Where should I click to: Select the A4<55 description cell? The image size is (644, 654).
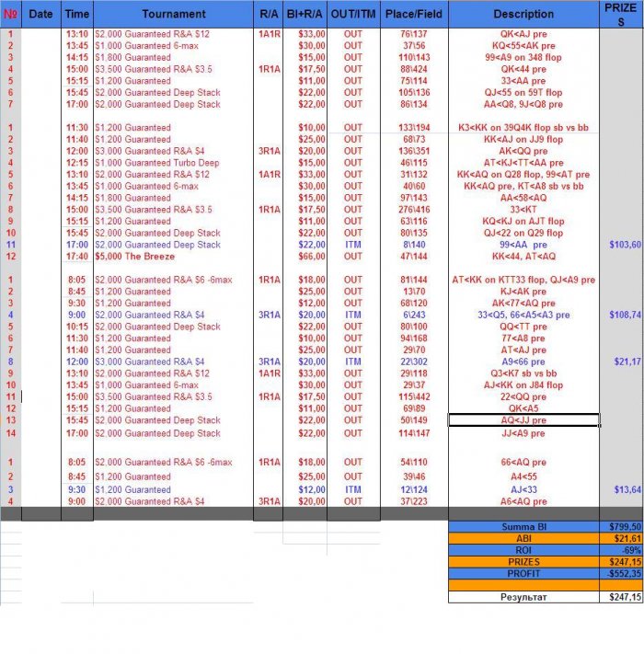tap(523, 476)
